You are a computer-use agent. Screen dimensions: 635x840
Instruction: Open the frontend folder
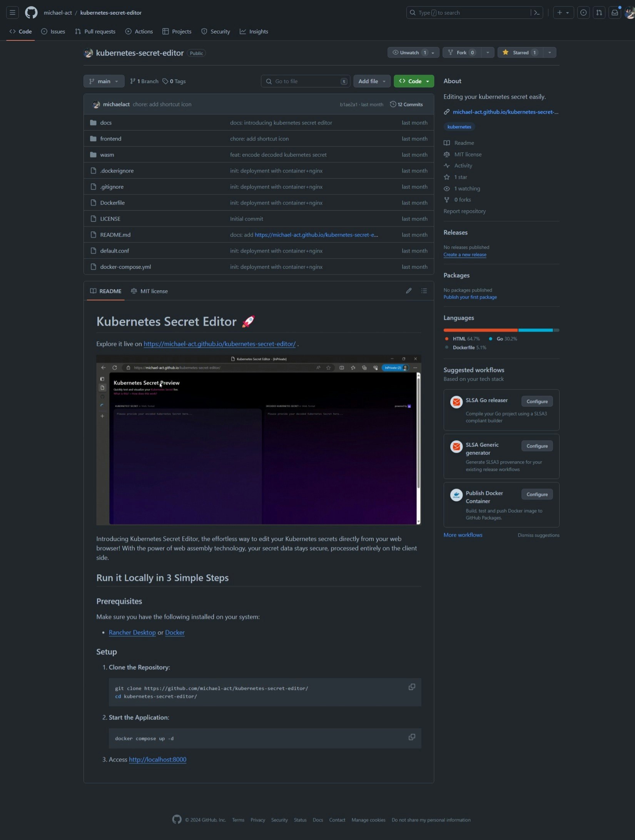[110, 139]
